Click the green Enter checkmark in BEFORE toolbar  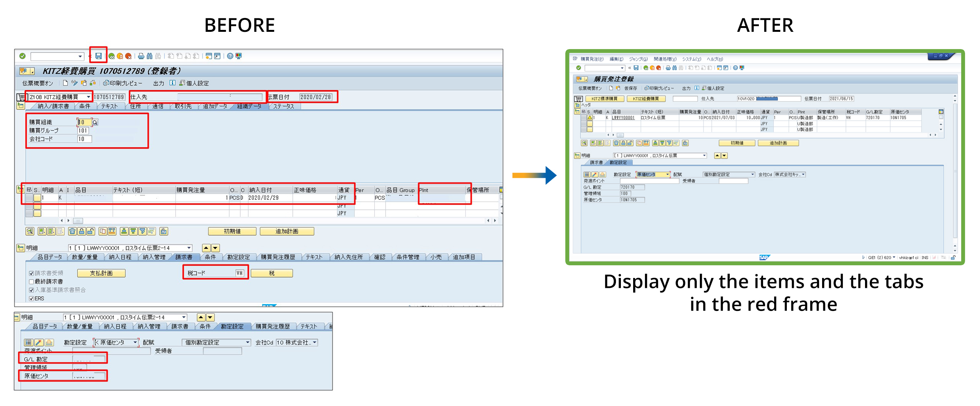23,56
